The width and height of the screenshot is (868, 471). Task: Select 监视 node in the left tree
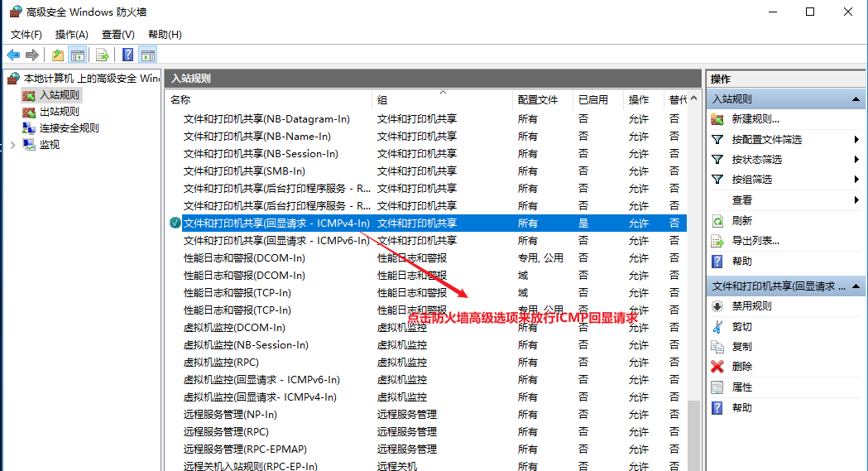click(50, 145)
